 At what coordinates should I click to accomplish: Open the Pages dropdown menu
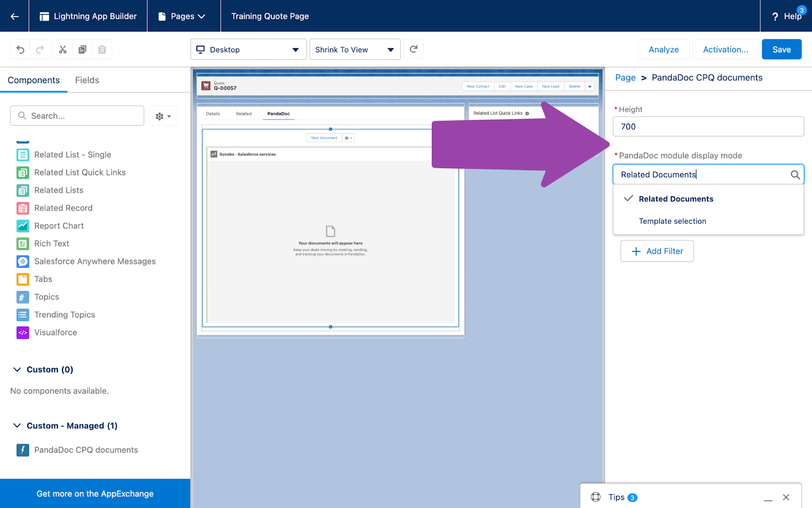click(x=182, y=16)
